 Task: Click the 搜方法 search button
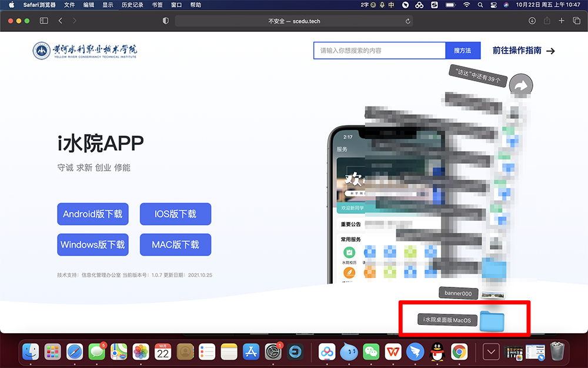463,51
